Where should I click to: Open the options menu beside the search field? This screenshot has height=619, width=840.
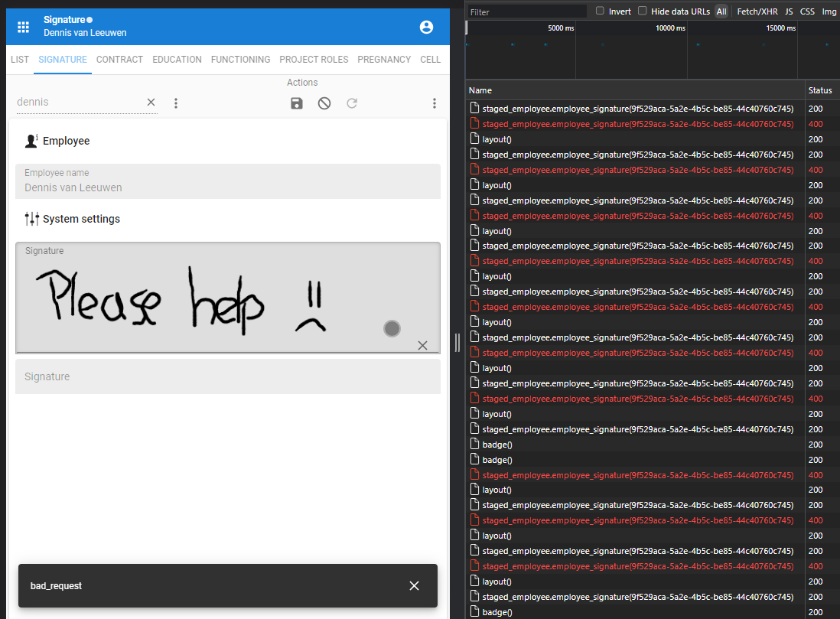[x=176, y=103]
